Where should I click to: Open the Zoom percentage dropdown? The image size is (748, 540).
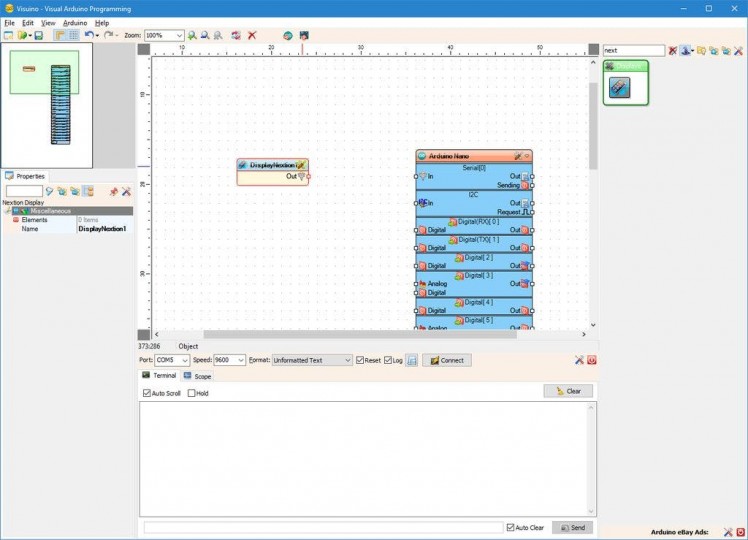click(179, 35)
